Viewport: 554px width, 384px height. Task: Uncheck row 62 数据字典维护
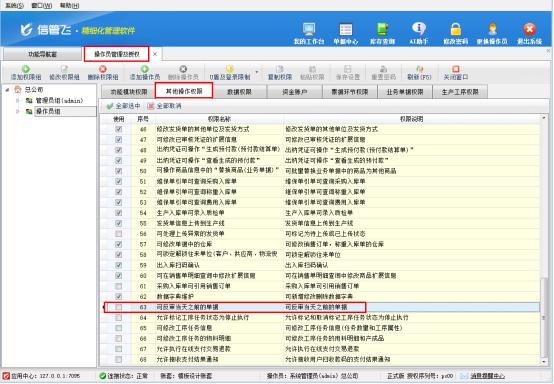click(119, 297)
